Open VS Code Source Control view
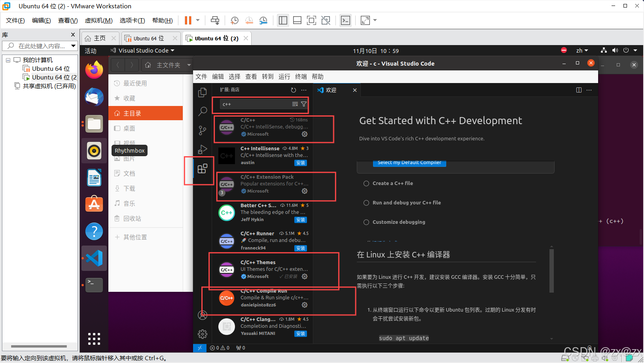The image size is (644, 363). click(x=203, y=130)
